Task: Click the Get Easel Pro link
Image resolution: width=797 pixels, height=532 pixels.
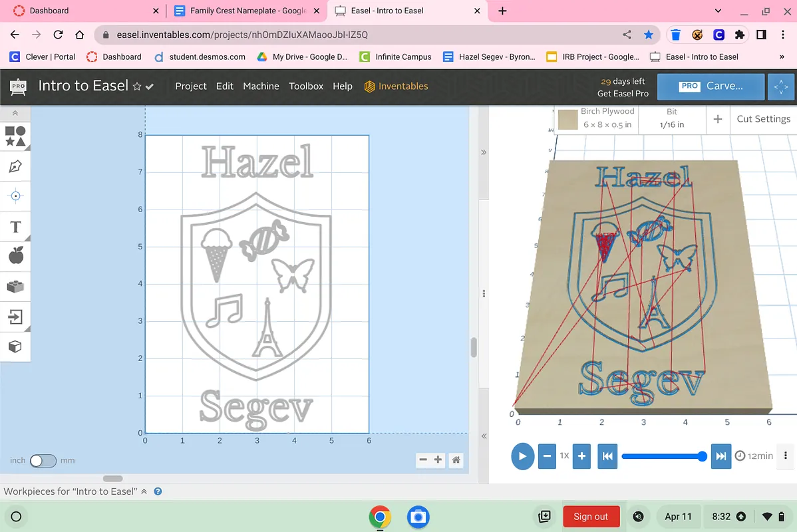Action: [623, 94]
